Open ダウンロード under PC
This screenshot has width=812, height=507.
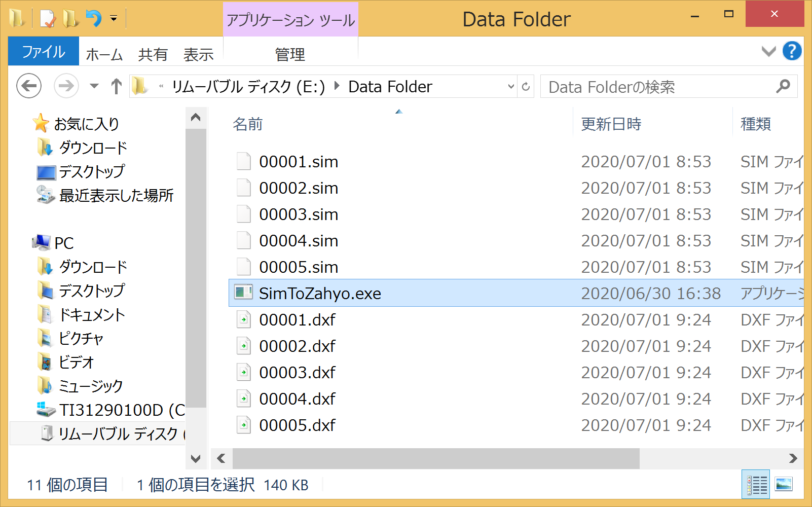tap(93, 267)
